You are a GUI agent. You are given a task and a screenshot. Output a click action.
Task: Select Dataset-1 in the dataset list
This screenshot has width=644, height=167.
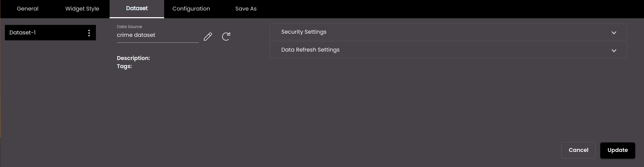pyautogui.click(x=50, y=33)
